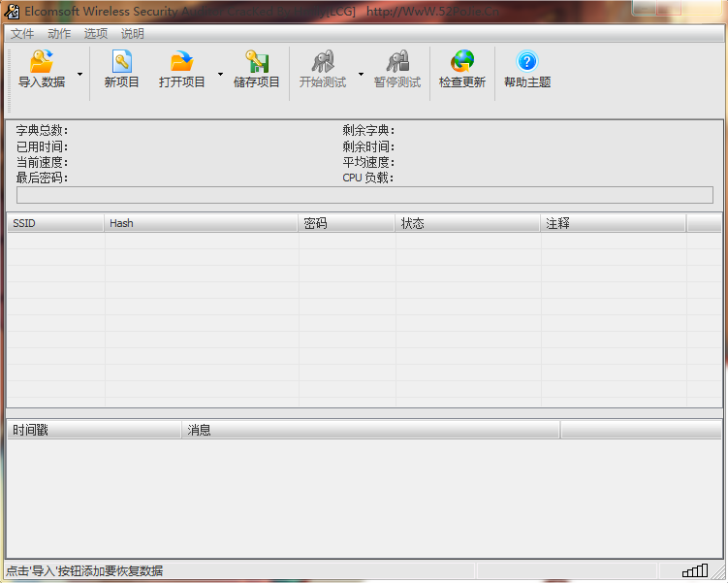Click the 当前速度 label

[x=42, y=162]
